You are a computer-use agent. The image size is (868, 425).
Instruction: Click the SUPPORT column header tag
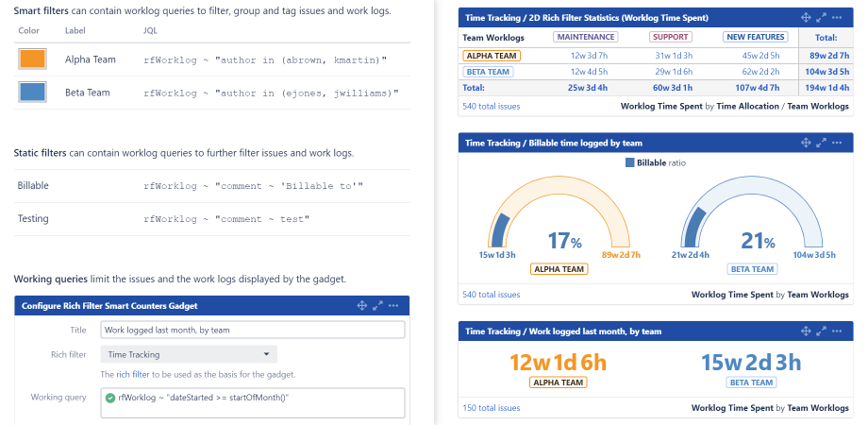pyautogui.click(x=671, y=37)
